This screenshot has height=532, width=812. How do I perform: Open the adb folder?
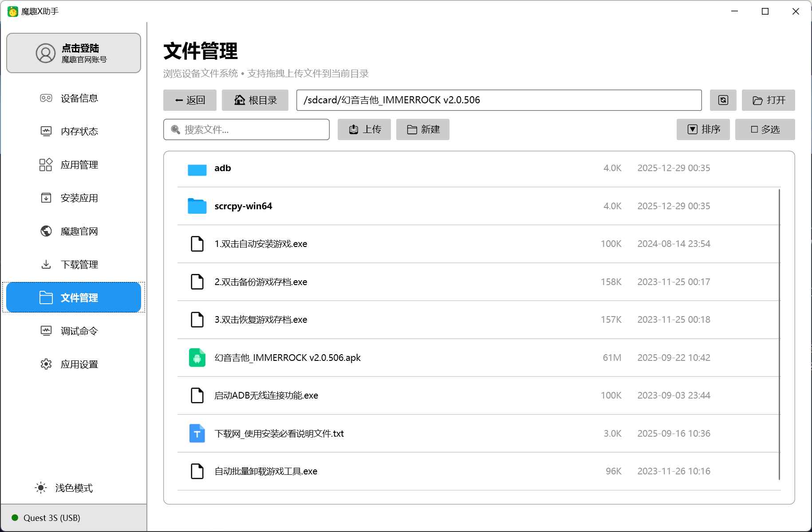pos(222,168)
